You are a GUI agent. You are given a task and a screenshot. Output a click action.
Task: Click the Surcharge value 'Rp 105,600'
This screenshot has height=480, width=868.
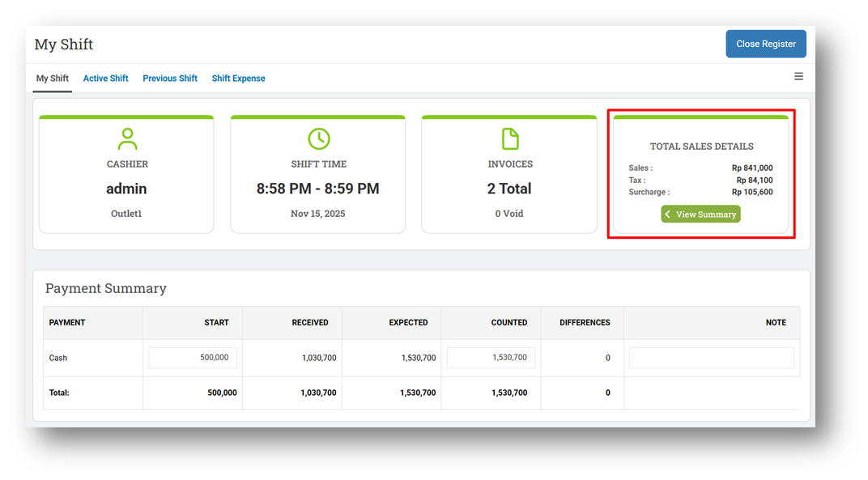point(752,192)
